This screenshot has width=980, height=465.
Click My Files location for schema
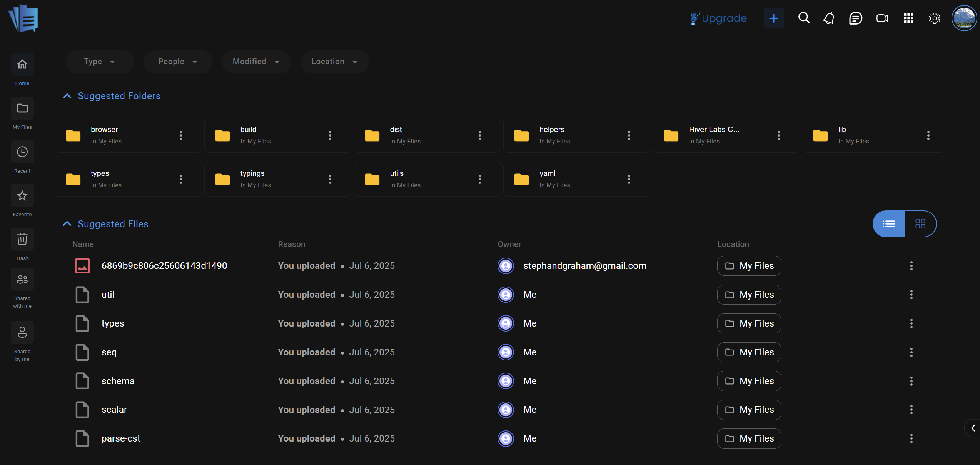tap(749, 381)
